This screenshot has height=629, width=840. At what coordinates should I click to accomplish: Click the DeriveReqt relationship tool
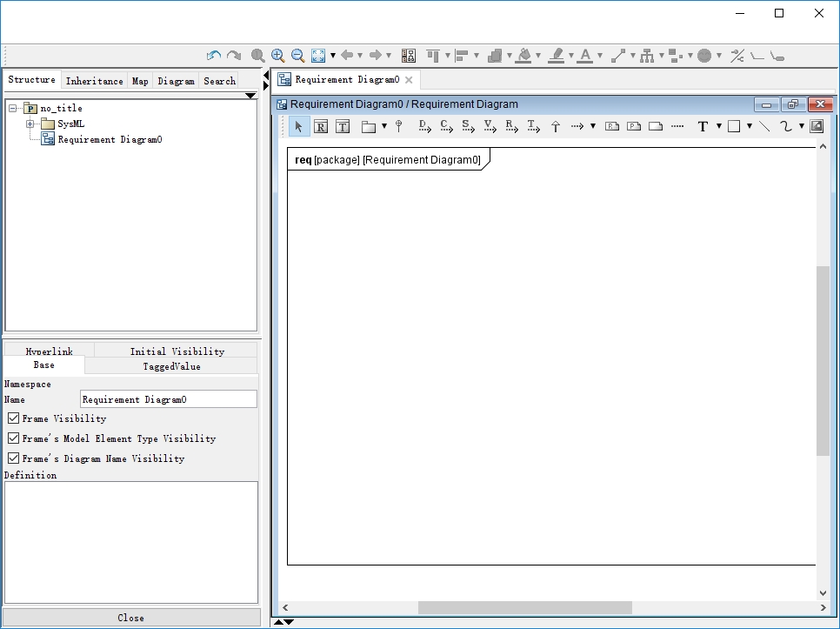pyautogui.click(x=424, y=126)
